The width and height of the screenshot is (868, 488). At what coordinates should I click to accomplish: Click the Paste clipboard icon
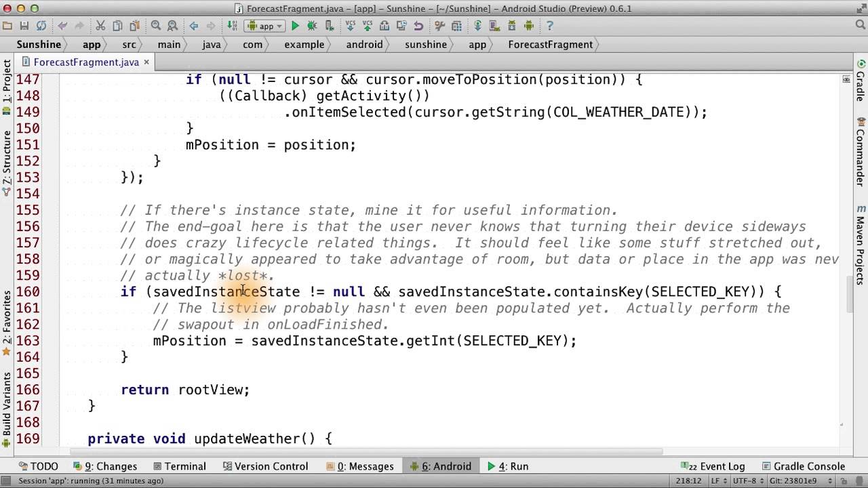134,26
